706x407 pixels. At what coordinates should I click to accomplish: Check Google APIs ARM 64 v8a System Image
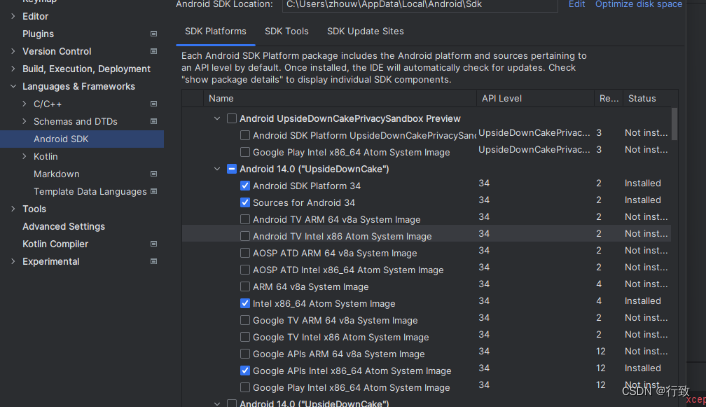tap(245, 354)
